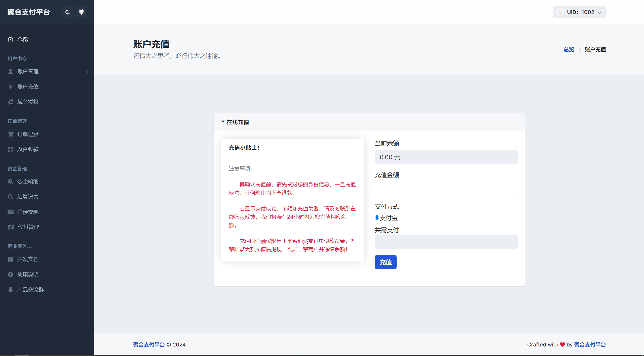The image size is (644, 356).
Task: Click the magnifier icon beside 结算记录
Action: pyautogui.click(x=10, y=197)
